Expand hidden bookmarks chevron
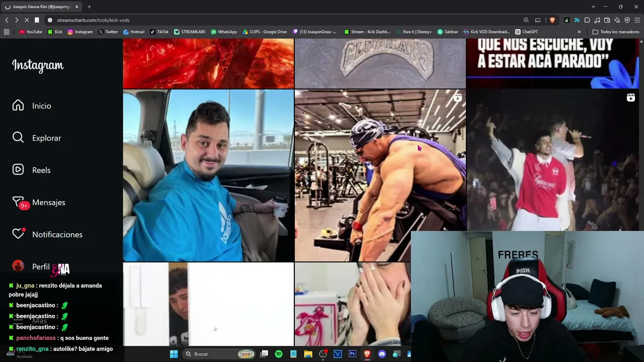Viewport: 644px width, 362px height. pyautogui.click(x=579, y=32)
